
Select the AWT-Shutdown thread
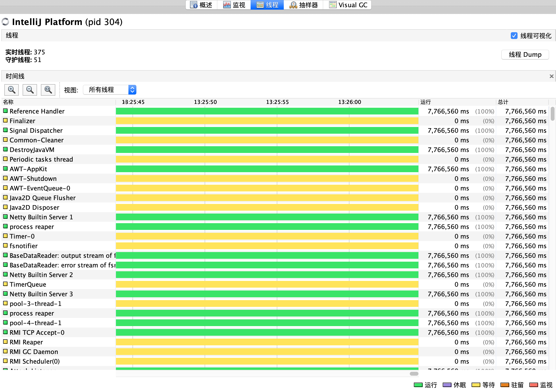(33, 179)
